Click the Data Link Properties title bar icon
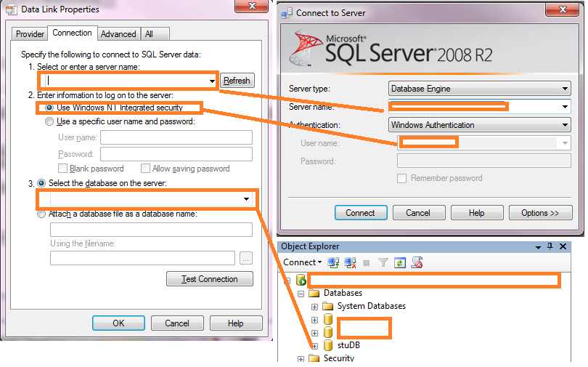Image resolution: width=588 pixels, height=367 pixels. click(11, 9)
